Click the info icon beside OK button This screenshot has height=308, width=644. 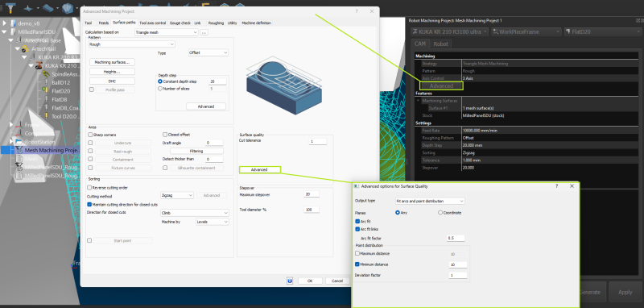click(x=290, y=281)
